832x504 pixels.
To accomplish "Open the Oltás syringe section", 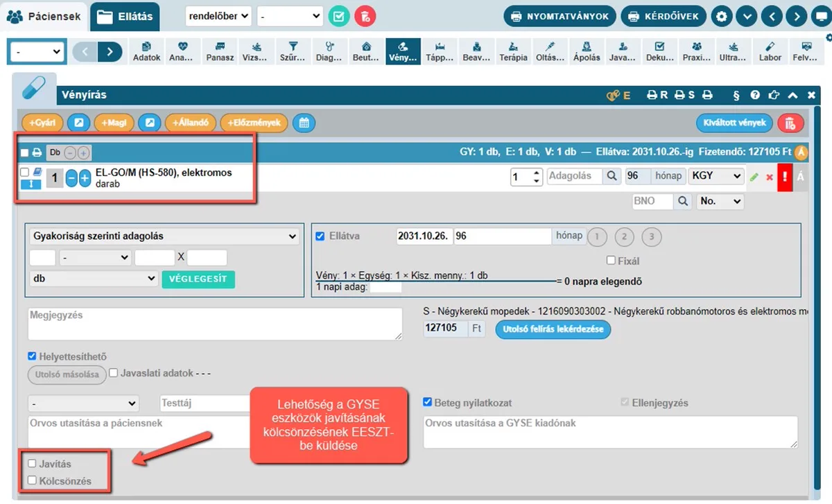I will coord(550,51).
